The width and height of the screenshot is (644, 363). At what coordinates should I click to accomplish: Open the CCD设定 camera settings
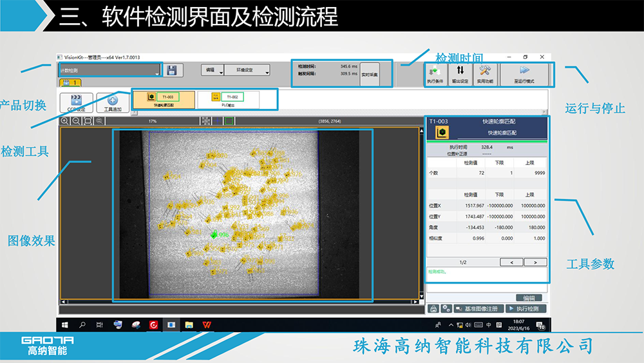pos(76,102)
